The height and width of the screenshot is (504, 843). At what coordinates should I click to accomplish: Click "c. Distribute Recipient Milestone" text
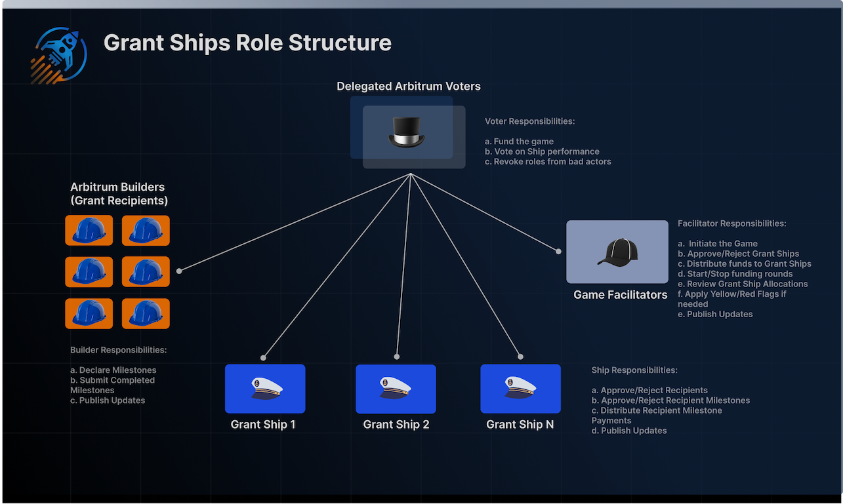coord(657,410)
